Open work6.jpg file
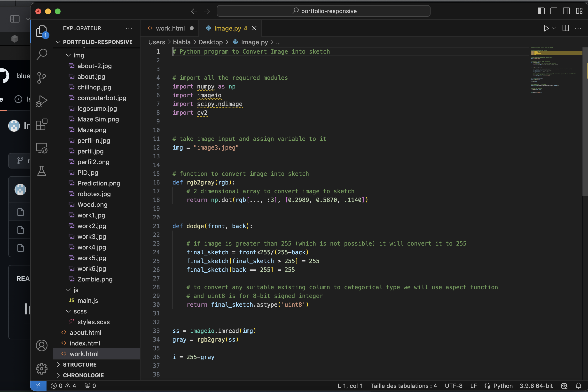 tap(97, 269)
